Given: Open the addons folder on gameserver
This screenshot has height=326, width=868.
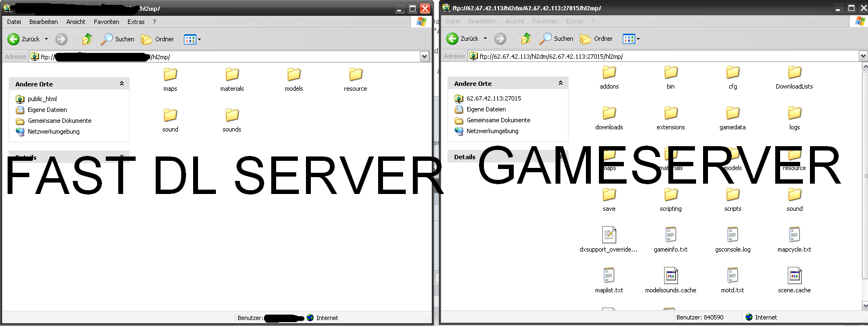Looking at the screenshot, I should (x=609, y=77).
